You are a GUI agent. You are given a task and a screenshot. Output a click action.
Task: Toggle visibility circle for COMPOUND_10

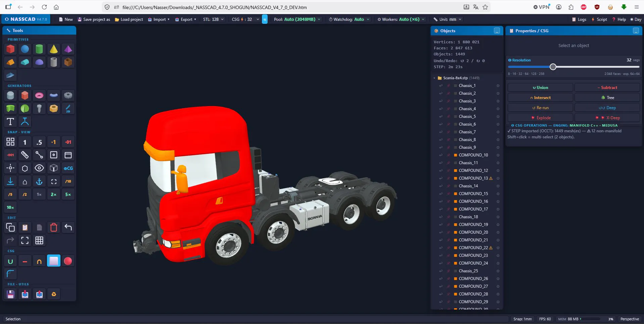pyautogui.click(x=498, y=155)
